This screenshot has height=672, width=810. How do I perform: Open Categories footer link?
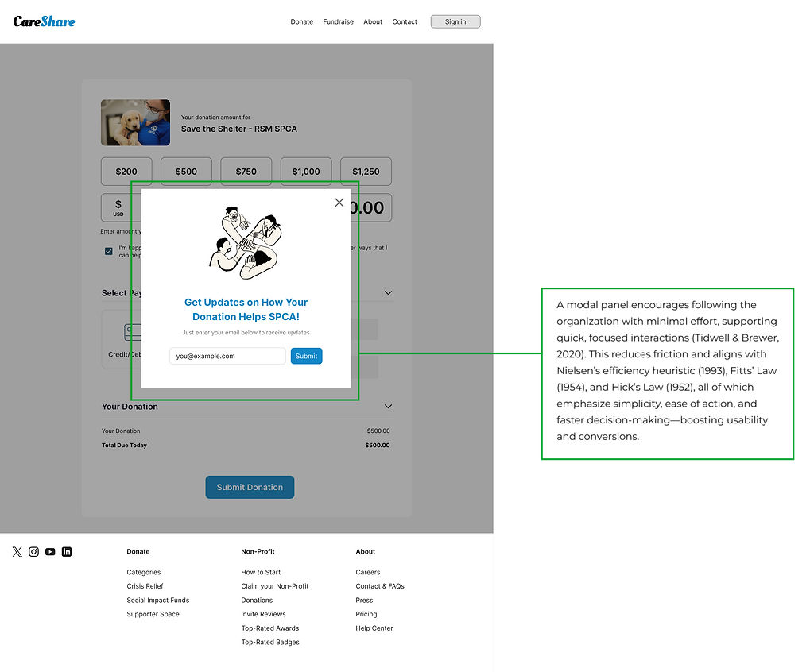(x=144, y=572)
